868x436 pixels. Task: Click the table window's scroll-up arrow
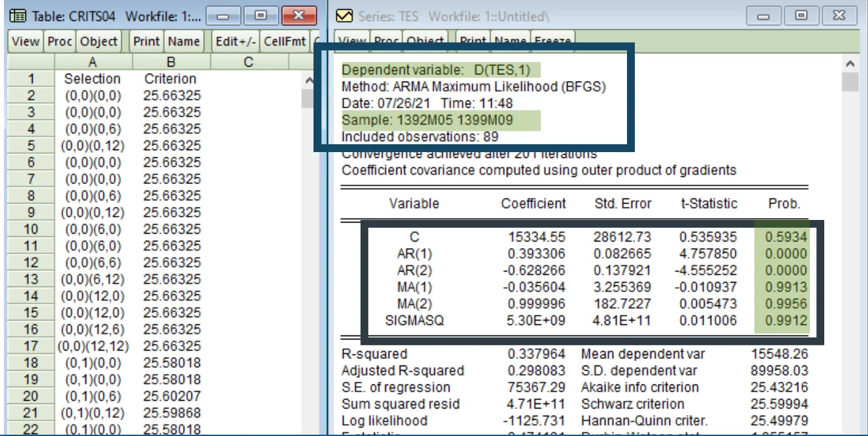click(310, 80)
